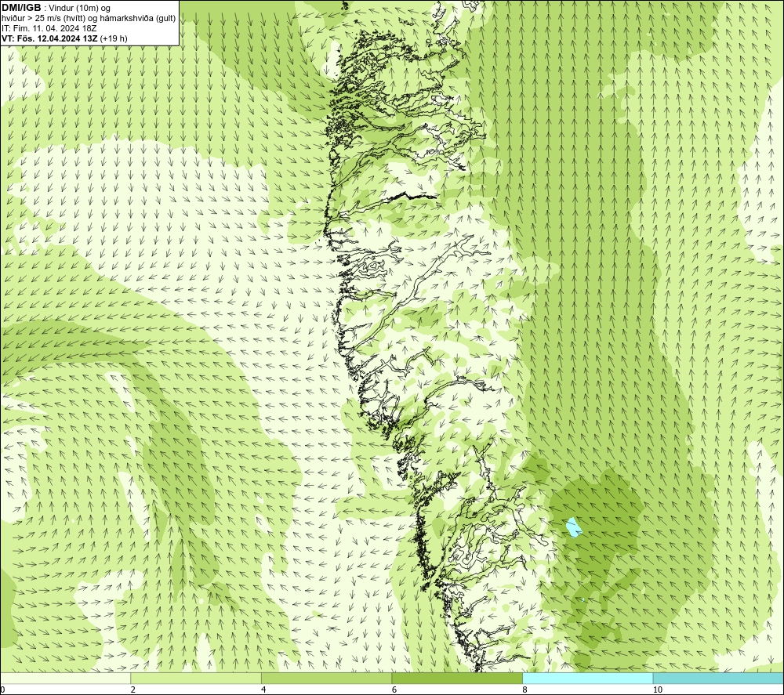Click the 8–10 m/s light cyan band
Viewport: 784px width, 695px height.
coord(587,678)
